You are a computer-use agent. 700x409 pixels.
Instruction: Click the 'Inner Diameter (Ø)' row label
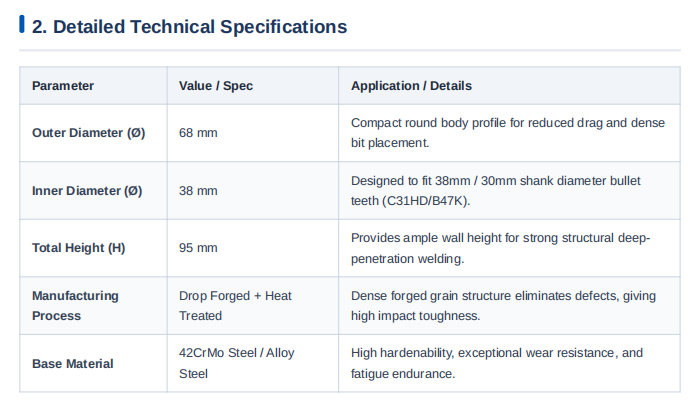(87, 191)
